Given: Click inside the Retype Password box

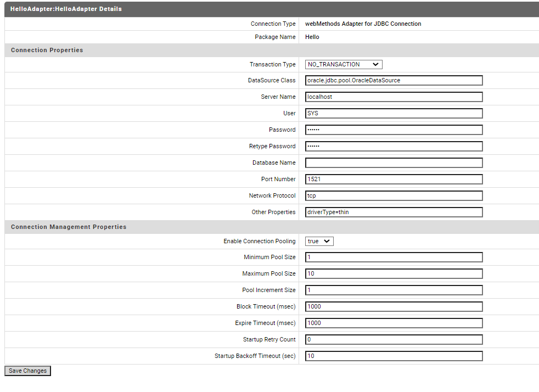Looking at the screenshot, I should [394, 146].
